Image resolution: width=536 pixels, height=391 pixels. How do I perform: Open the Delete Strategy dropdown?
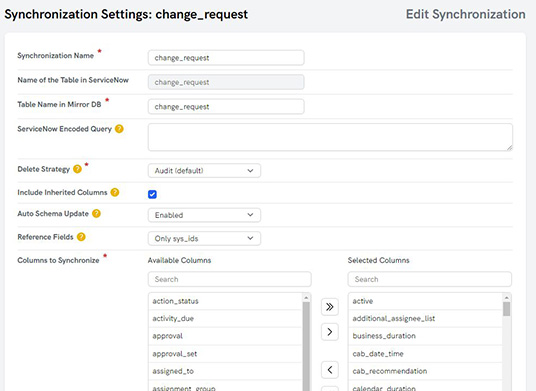(x=204, y=171)
